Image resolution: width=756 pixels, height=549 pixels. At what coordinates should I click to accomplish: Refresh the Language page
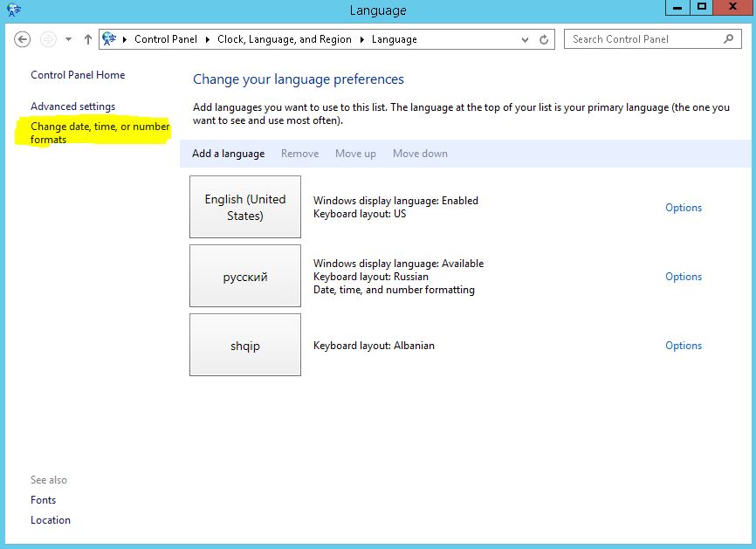pos(544,39)
